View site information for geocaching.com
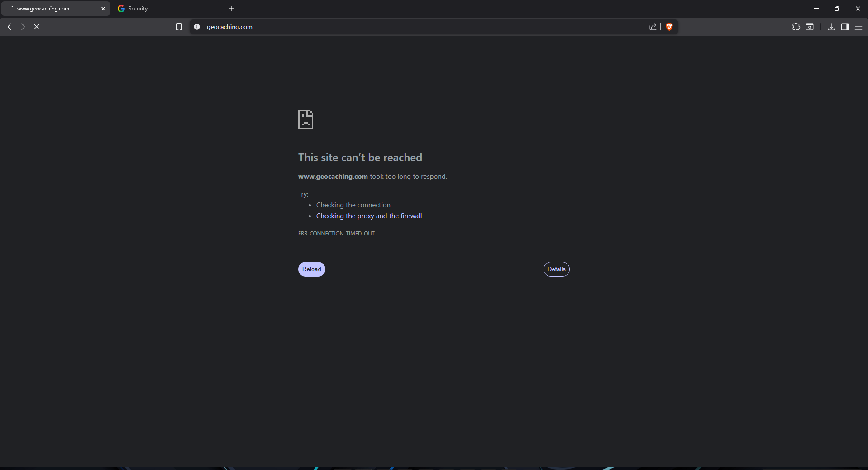 [197, 27]
